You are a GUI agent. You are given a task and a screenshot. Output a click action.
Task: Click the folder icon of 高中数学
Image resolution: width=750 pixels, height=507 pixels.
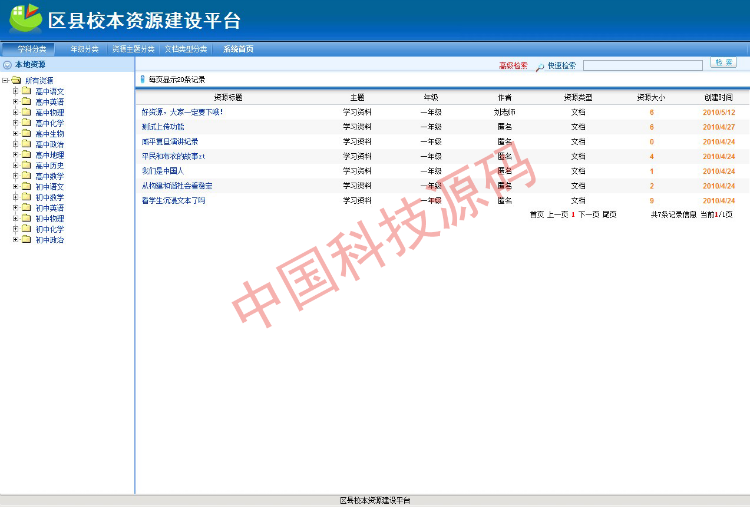(27, 176)
